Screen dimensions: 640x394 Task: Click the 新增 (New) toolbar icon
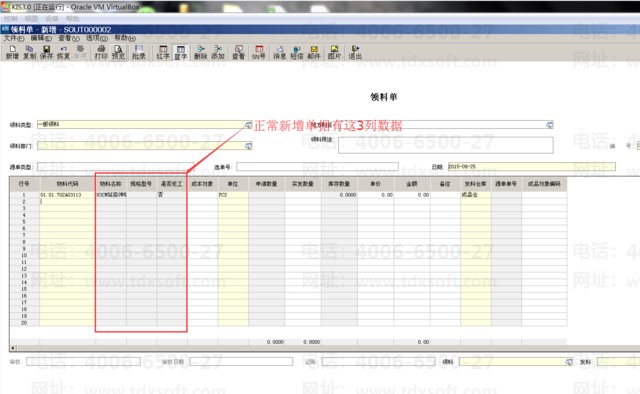(12, 52)
